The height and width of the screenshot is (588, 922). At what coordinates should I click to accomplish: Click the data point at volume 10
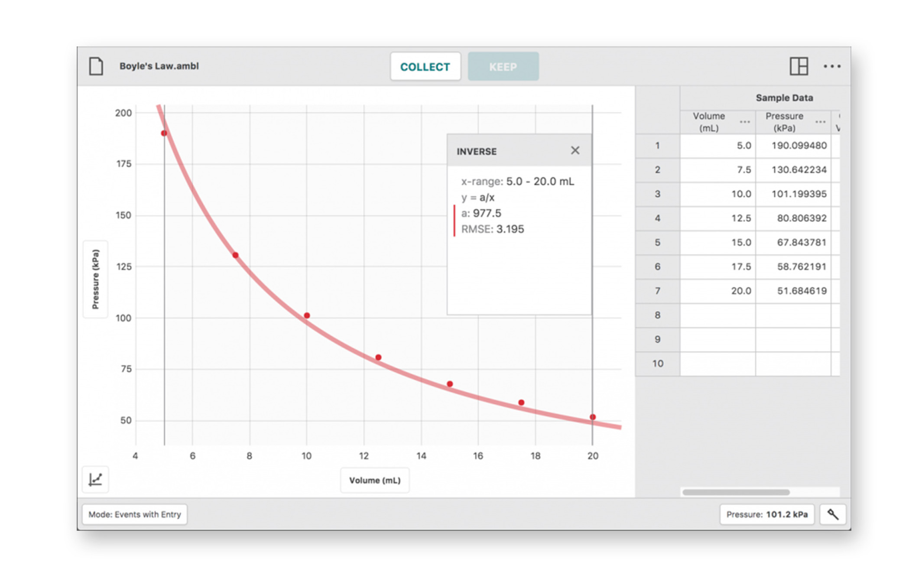click(307, 315)
